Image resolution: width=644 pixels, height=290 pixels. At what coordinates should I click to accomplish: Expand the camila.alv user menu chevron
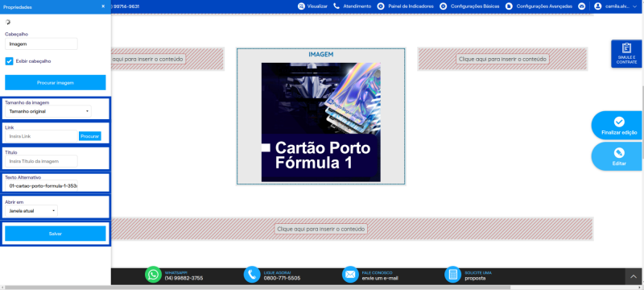click(x=634, y=6)
